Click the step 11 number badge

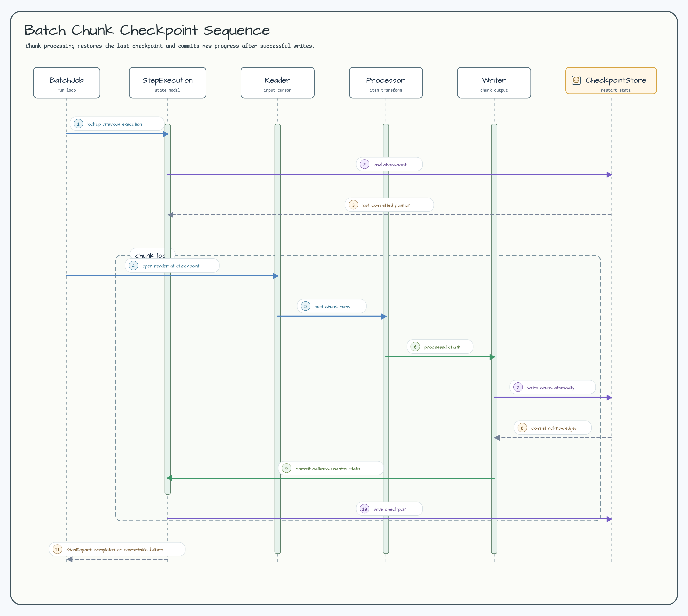point(57,549)
